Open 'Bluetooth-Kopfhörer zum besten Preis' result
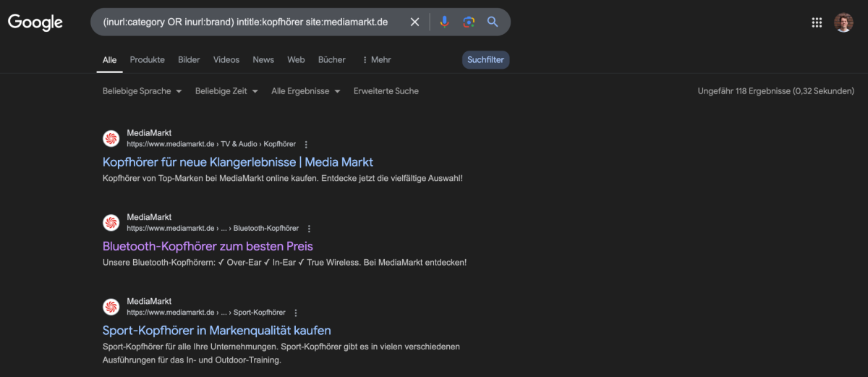 (208, 246)
